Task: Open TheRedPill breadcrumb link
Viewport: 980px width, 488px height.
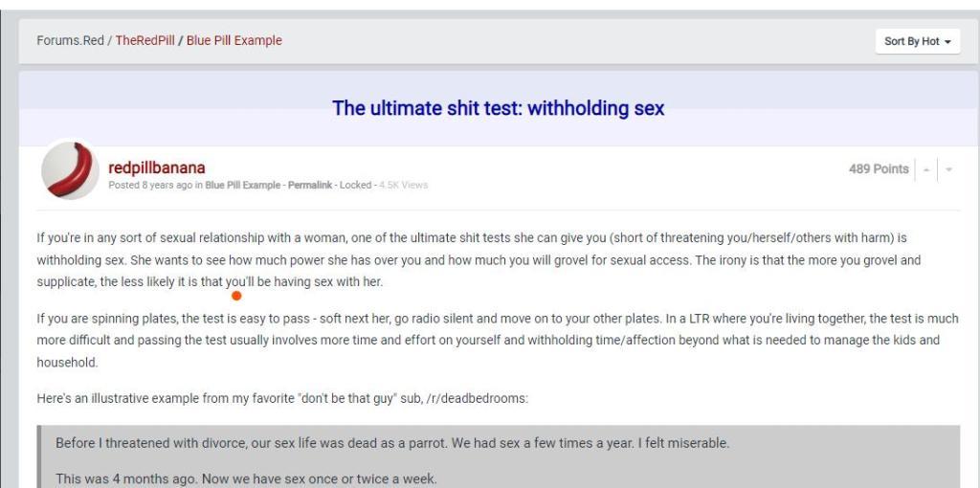Action: [145, 40]
